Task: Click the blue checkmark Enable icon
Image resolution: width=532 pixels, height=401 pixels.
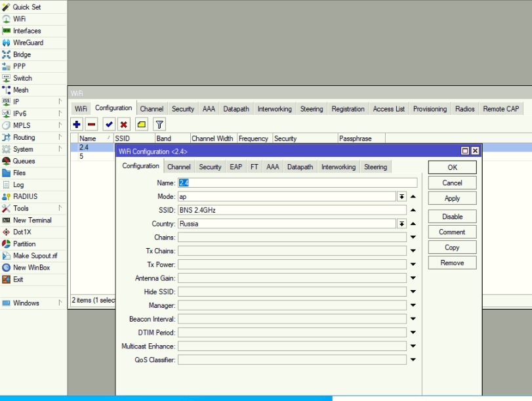Action: 109,125
